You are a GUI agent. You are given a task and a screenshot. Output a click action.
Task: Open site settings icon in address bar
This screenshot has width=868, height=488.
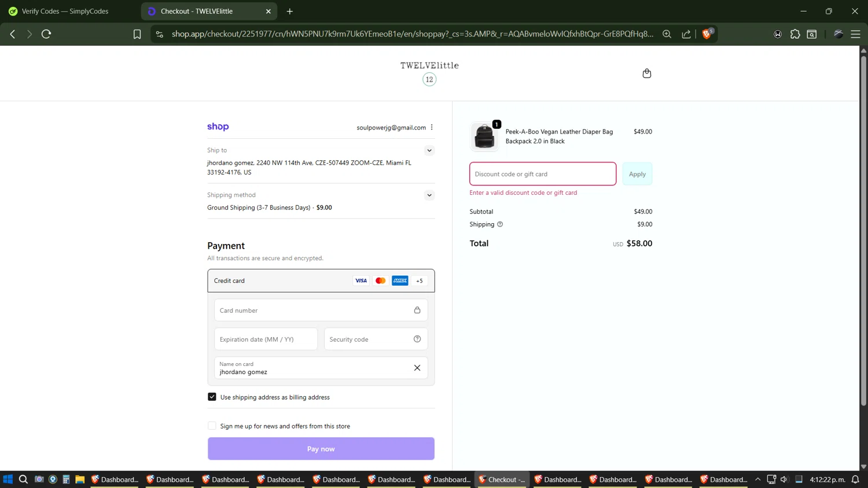(160, 34)
